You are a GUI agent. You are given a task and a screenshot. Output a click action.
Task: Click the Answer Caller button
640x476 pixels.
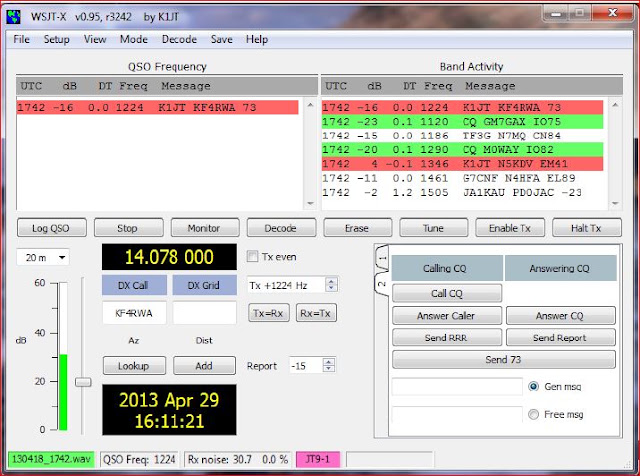447,316
